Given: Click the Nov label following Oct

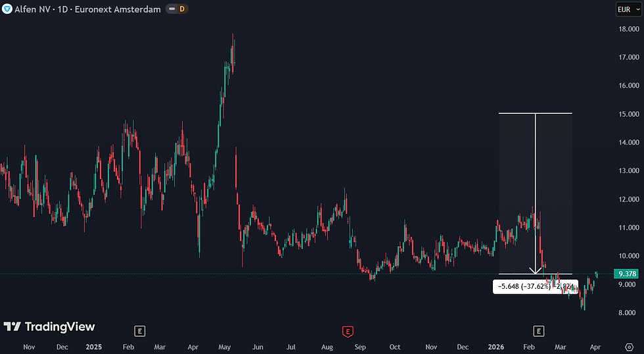Looking at the screenshot, I should (431, 347).
